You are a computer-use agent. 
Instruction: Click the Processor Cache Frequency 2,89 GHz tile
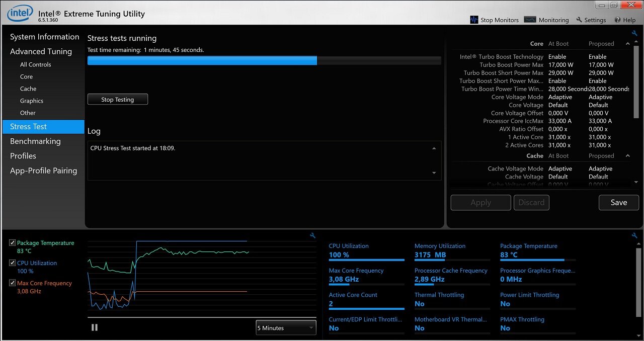pos(452,276)
